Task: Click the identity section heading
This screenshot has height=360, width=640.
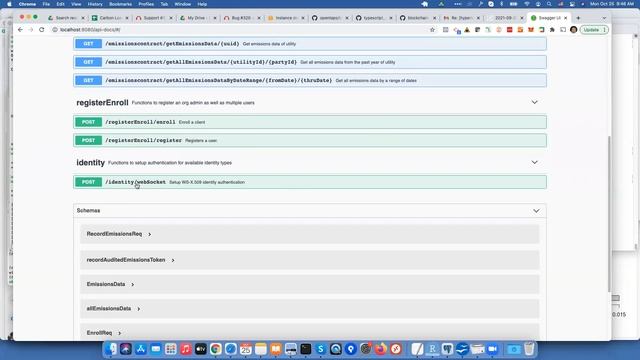Action: [x=91, y=162]
